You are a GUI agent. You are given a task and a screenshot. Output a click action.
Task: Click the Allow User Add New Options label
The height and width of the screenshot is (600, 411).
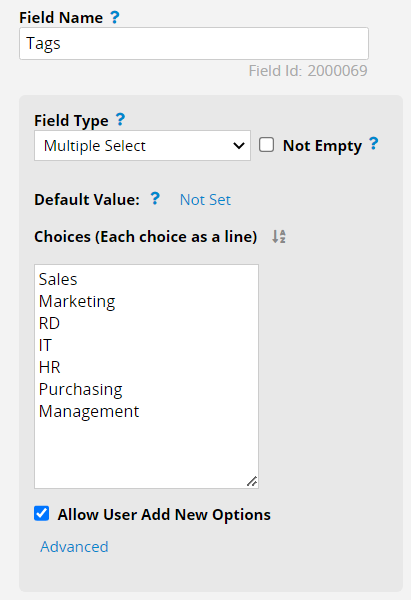point(164,514)
